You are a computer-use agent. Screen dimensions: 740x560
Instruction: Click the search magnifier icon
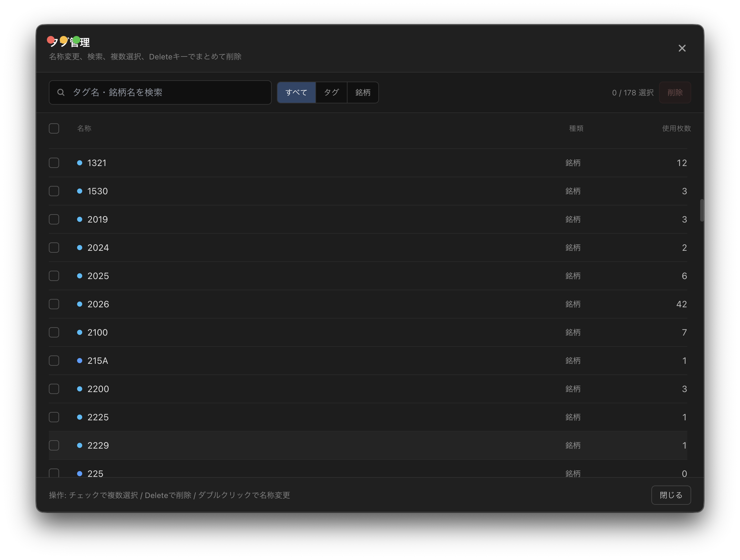click(61, 92)
